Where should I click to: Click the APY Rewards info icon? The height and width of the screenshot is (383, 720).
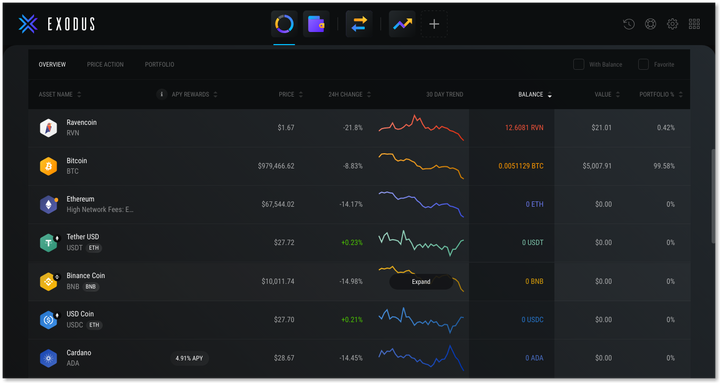(x=161, y=94)
